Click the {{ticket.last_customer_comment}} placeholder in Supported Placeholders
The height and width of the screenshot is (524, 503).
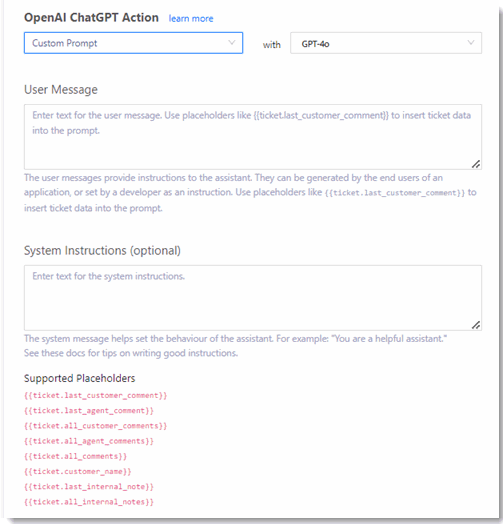click(95, 396)
